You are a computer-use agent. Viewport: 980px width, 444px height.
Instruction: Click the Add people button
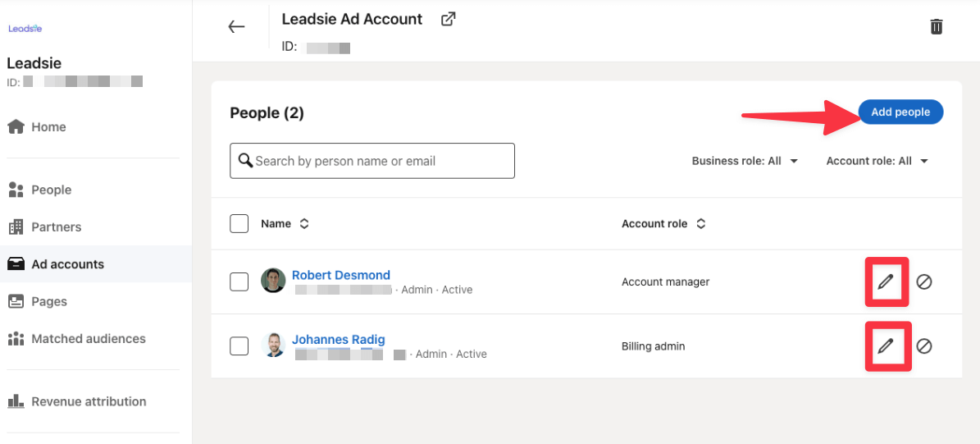point(900,112)
